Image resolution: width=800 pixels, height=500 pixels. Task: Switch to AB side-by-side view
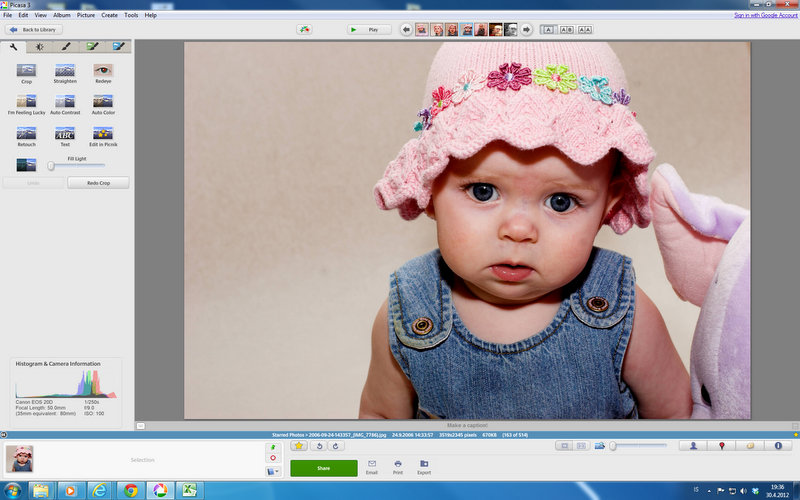coord(566,30)
